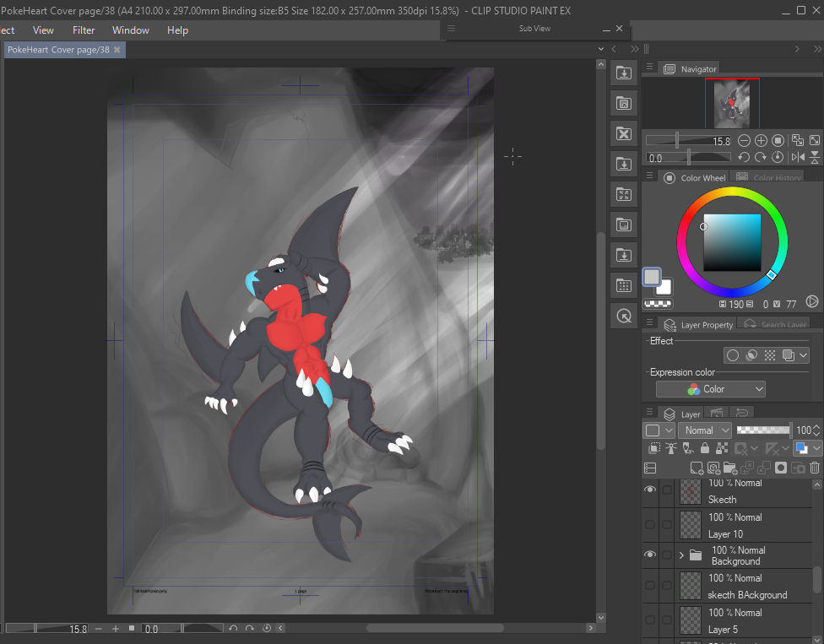The width and height of the screenshot is (824, 644).
Task: Click the Create layer mask icon
Action: pyautogui.click(x=781, y=468)
